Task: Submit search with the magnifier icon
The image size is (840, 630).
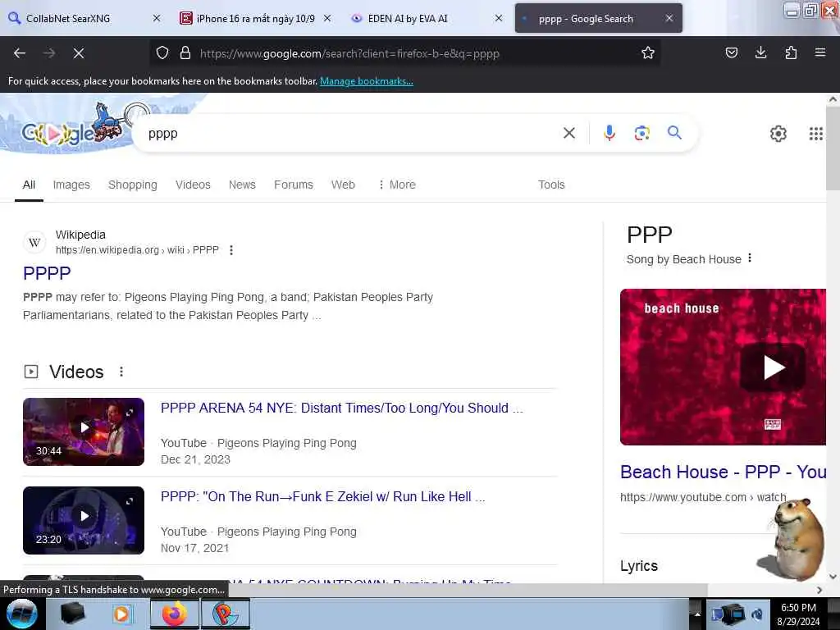Action: 674,132
